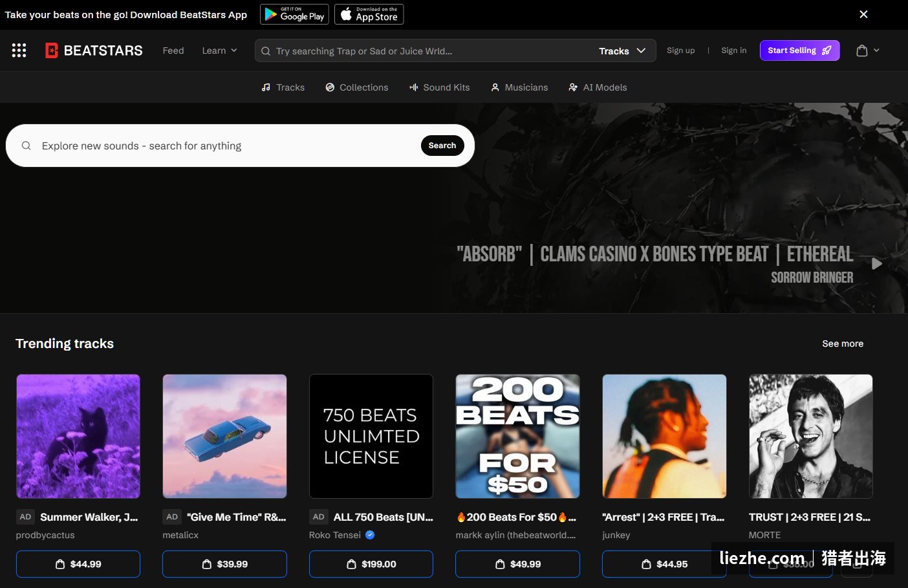The height and width of the screenshot is (588, 908).
Task: Open the "Give Me Time" R&... track title
Action: [x=237, y=517]
